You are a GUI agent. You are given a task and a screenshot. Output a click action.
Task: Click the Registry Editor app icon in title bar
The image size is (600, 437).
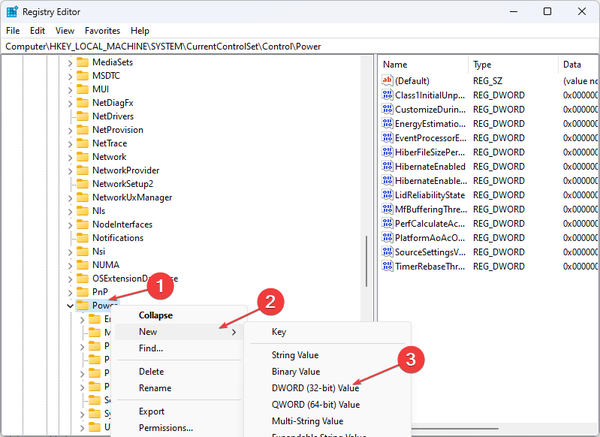13,11
